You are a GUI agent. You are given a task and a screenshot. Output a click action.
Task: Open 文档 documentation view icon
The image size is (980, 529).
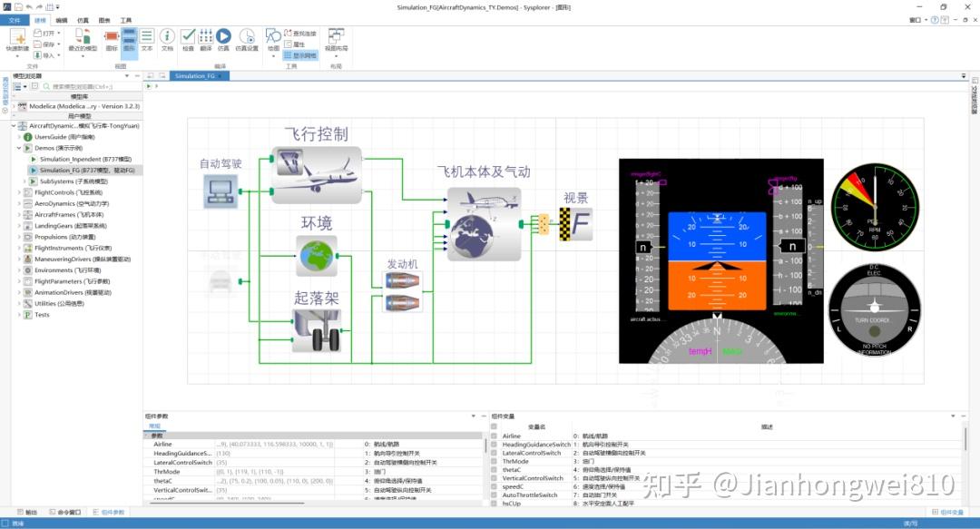click(168, 36)
